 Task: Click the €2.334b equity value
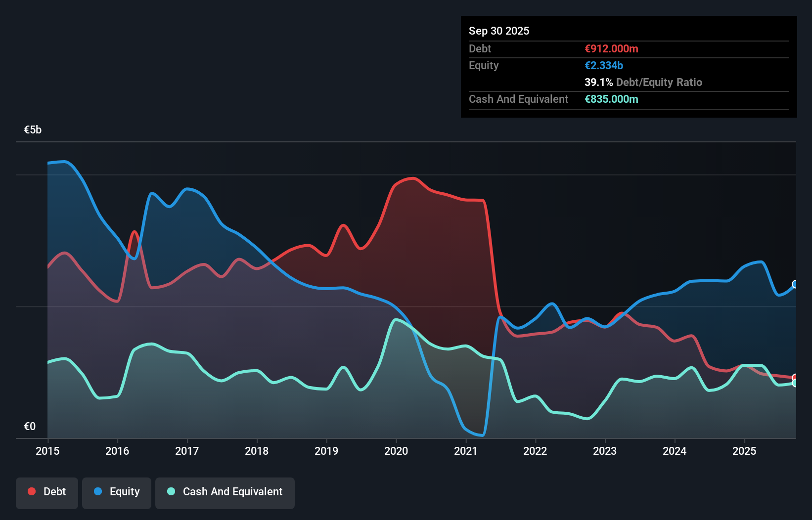(604, 65)
